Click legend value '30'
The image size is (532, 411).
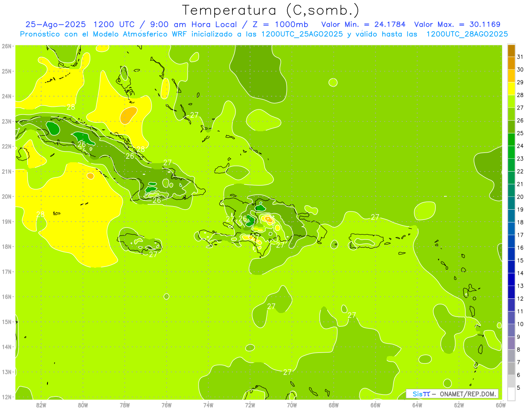point(520,70)
